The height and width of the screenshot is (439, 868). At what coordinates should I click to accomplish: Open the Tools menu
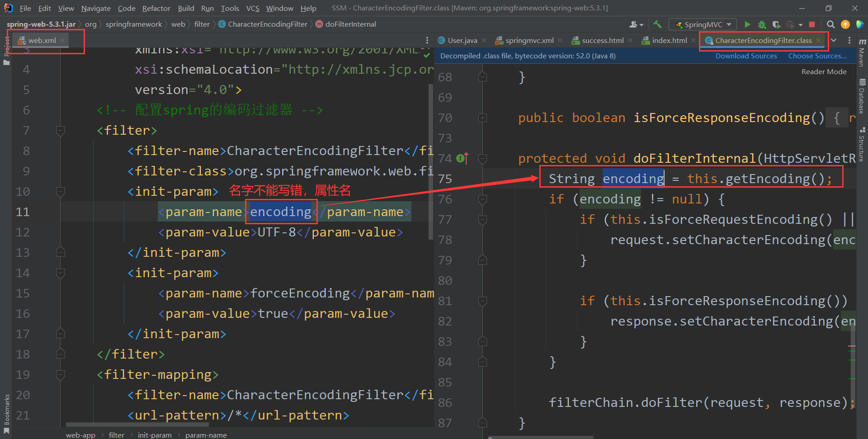[230, 8]
